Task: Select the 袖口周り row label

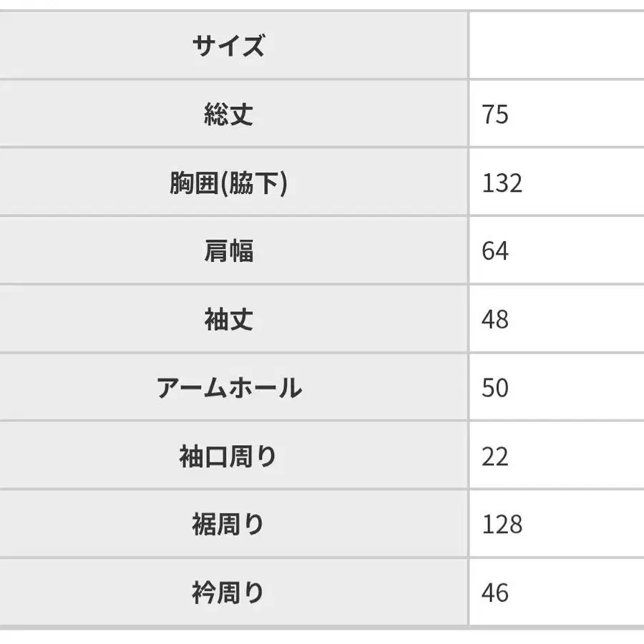Action: point(228,456)
